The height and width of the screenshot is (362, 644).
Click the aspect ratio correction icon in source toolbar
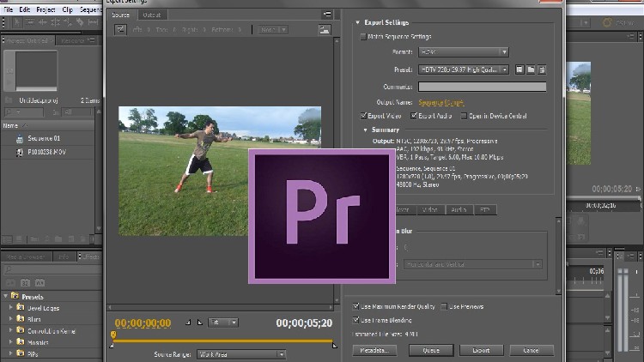pyautogui.click(x=324, y=29)
